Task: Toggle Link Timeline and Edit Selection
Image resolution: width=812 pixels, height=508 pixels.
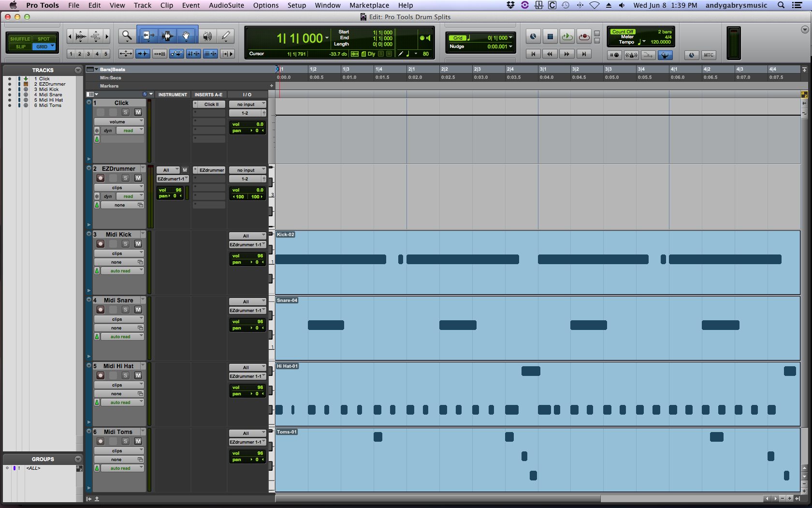Action: [x=193, y=54]
